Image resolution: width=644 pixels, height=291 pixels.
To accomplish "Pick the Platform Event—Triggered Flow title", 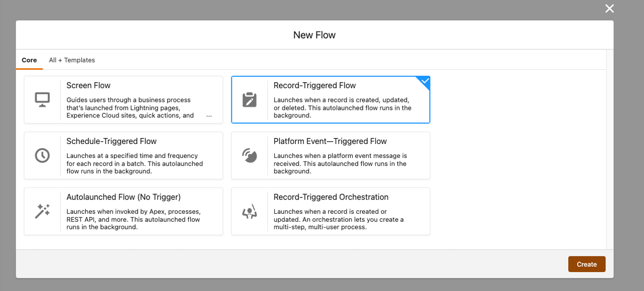I will [330, 142].
